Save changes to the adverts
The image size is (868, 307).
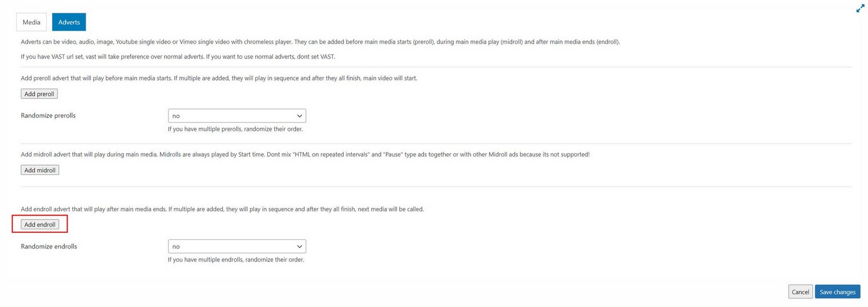(837, 292)
